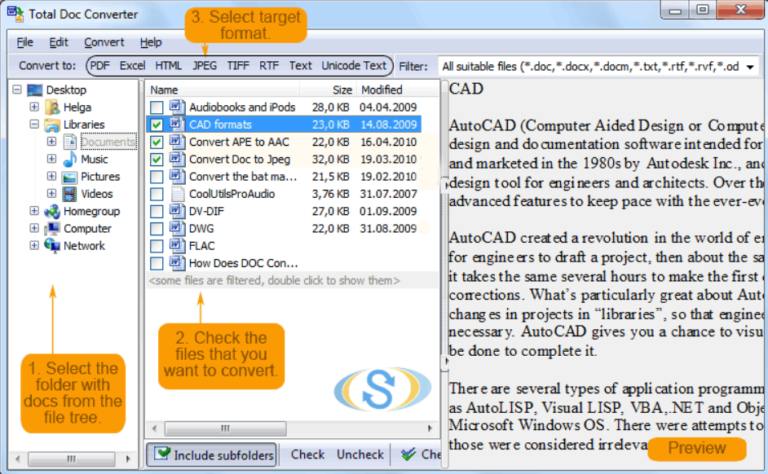Collapse the Libraries tree node
This screenshot has width=768, height=474.
click(34, 124)
